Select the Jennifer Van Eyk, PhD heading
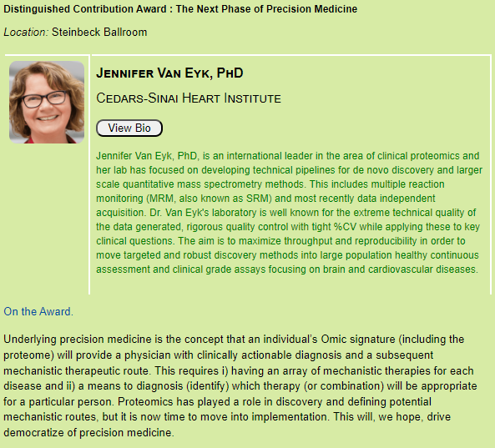The image size is (495, 448). click(169, 73)
